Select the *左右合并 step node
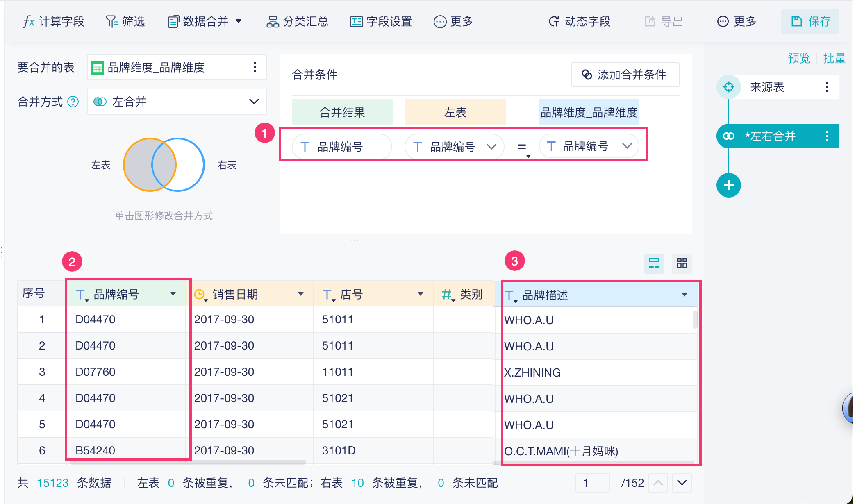 (771, 136)
